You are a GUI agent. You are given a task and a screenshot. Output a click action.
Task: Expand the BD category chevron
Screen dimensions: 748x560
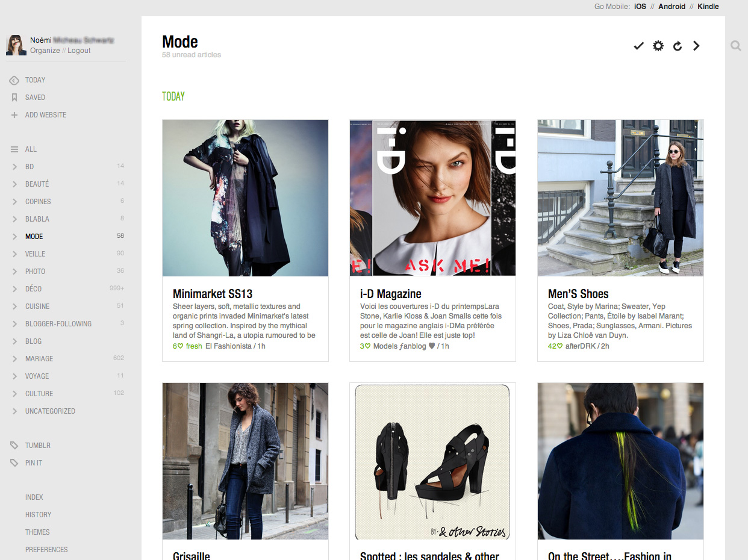pyautogui.click(x=14, y=167)
